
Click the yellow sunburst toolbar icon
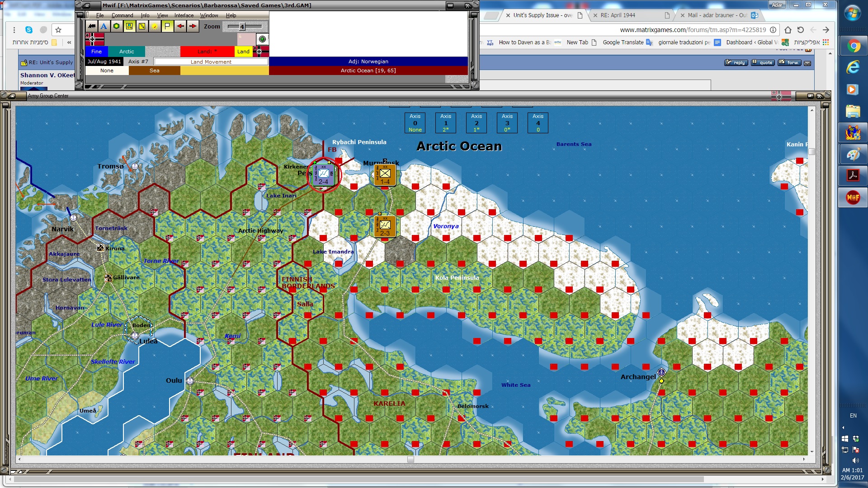coord(155,26)
